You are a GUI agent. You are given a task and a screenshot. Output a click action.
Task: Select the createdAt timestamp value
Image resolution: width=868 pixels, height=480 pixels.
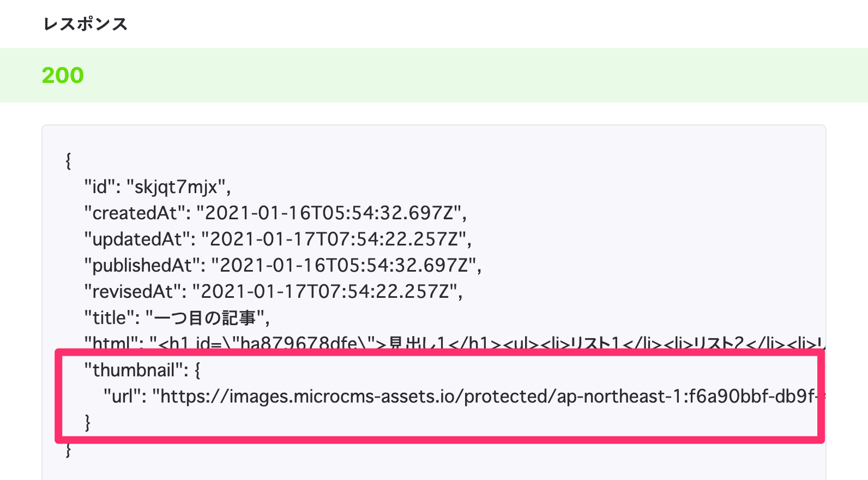pyautogui.click(x=329, y=213)
